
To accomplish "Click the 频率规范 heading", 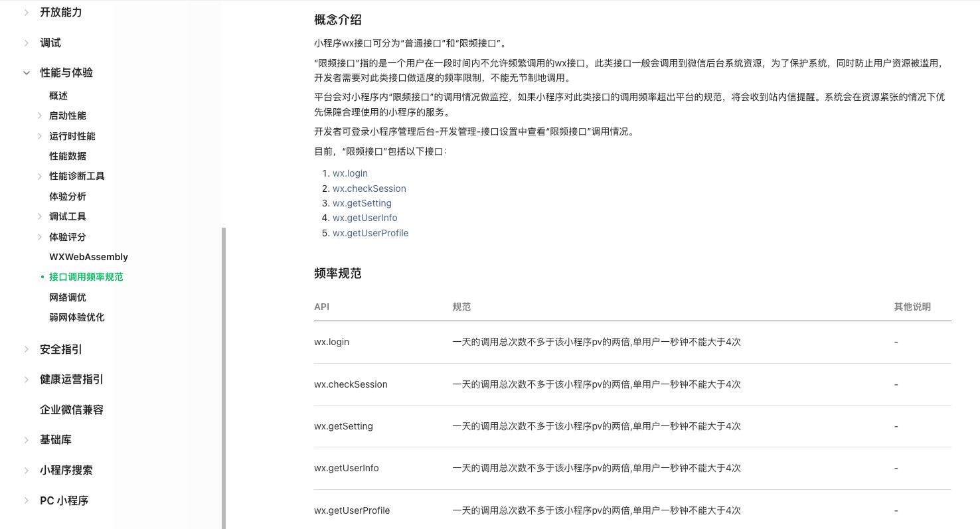I will click(338, 273).
